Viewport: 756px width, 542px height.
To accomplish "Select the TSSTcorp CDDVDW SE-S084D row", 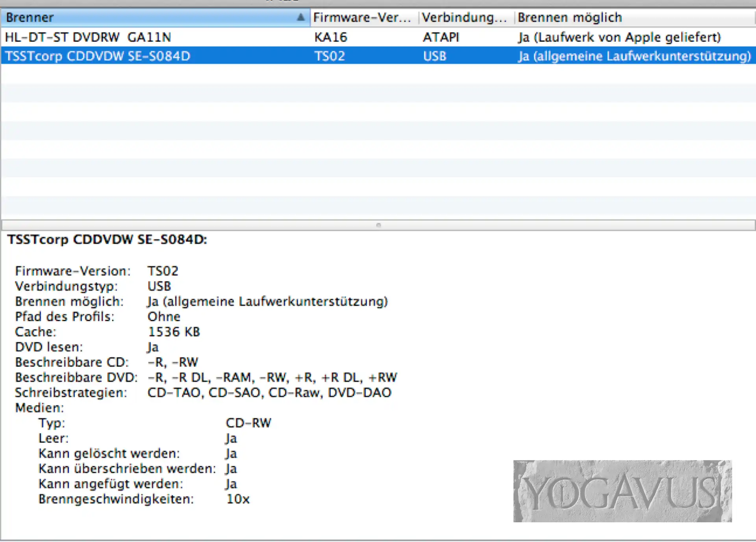I will coord(98,56).
